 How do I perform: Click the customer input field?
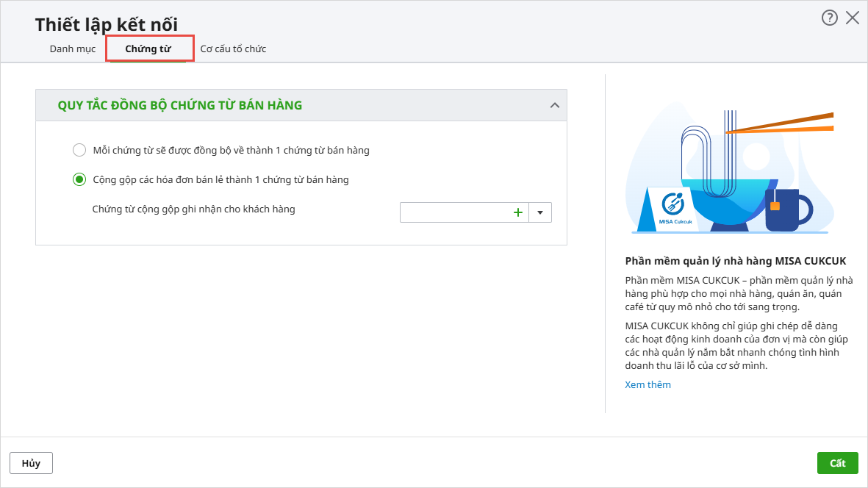click(x=454, y=212)
